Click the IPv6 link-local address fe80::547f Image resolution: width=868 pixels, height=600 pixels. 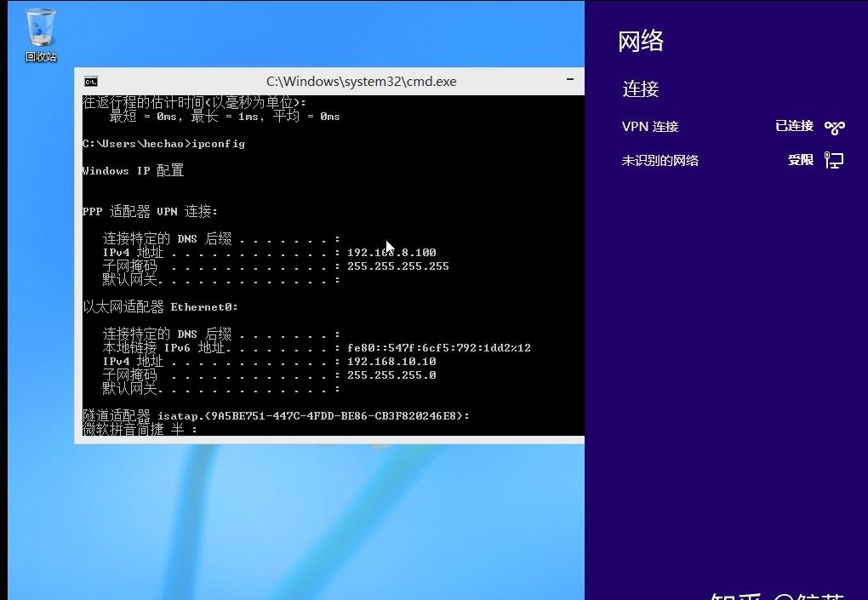coord(438,347)
